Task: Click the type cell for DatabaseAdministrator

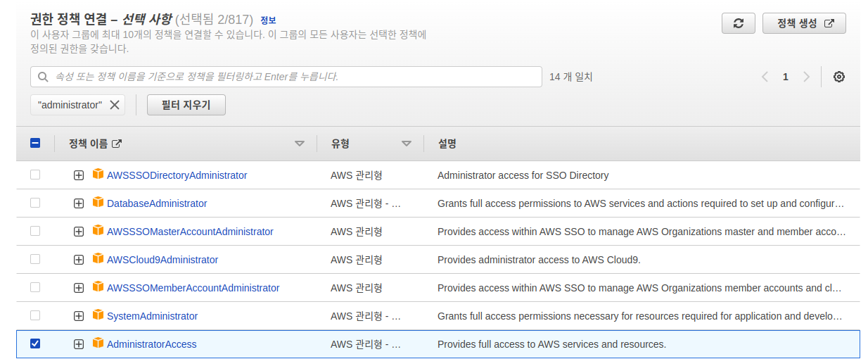Action: pos(366,203)
